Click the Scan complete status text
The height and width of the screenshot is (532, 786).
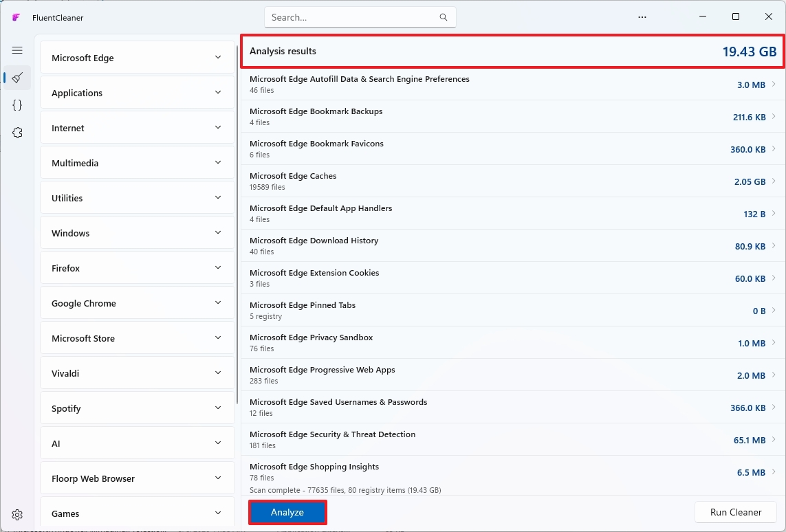point(345,490)
